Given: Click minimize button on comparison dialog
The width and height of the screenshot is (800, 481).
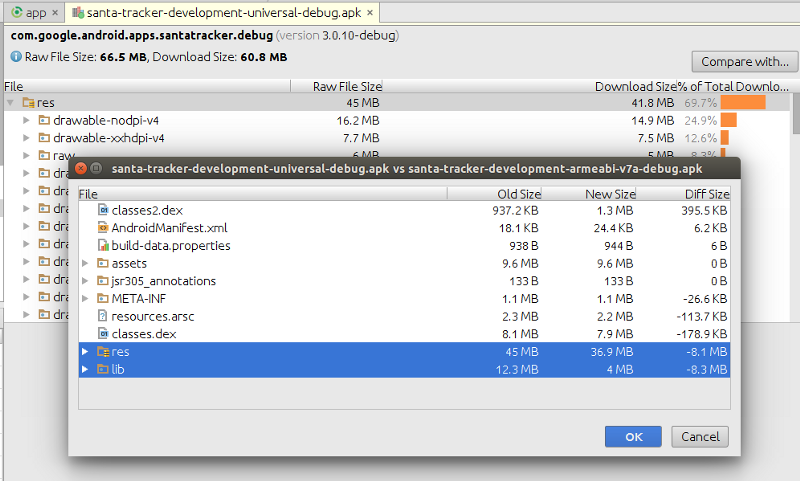Looking at the screenshot, I should [96, 168].
